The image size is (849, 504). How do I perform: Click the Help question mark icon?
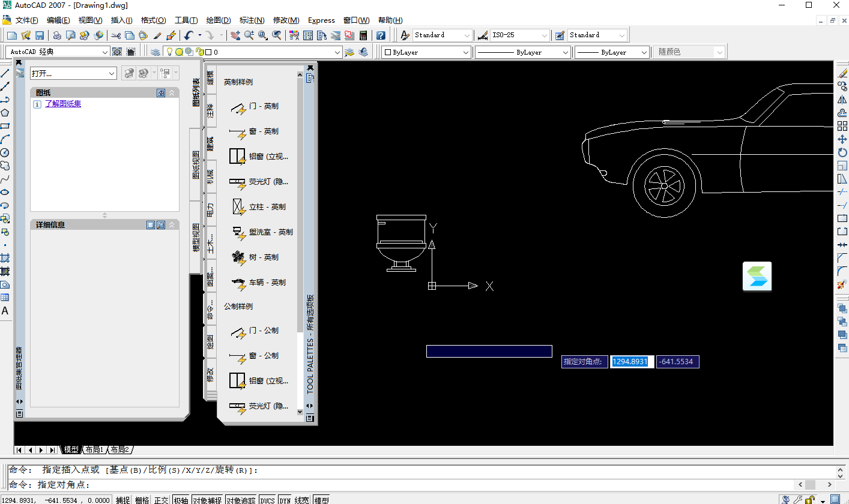pos(381,35)
